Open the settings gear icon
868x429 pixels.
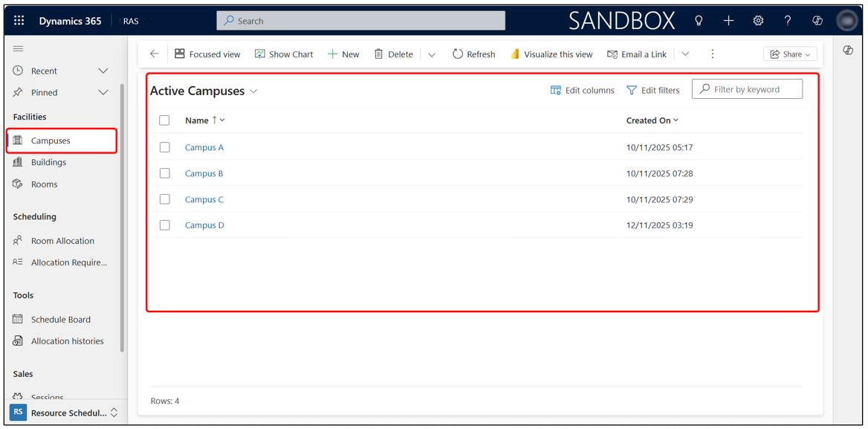pos(758,21)
